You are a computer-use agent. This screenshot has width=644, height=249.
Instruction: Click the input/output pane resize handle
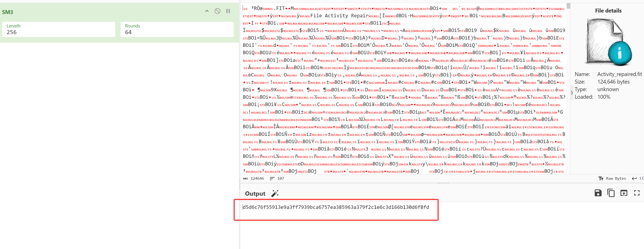(443, 183)
